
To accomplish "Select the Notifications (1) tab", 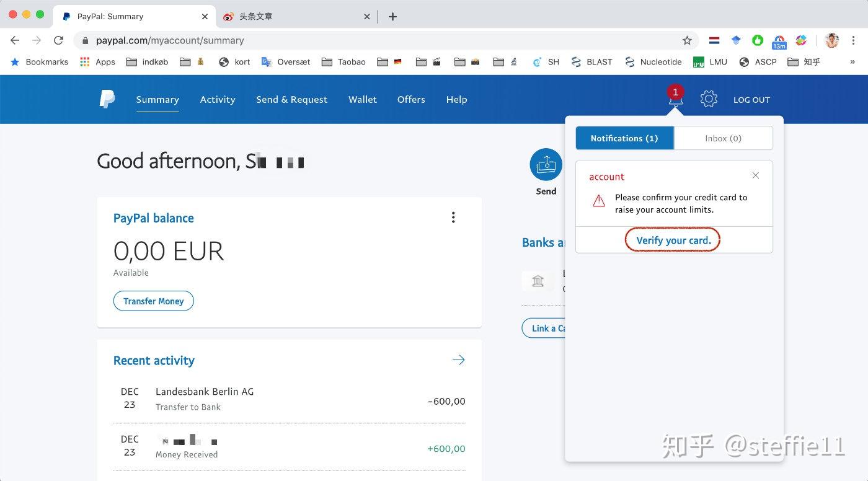I will click(x=624, y=138).
